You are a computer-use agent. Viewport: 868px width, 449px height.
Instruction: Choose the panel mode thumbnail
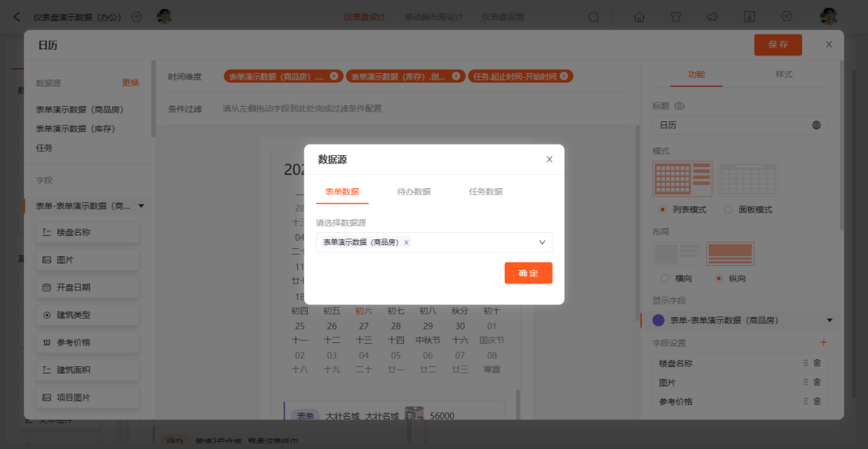point(748,179)
